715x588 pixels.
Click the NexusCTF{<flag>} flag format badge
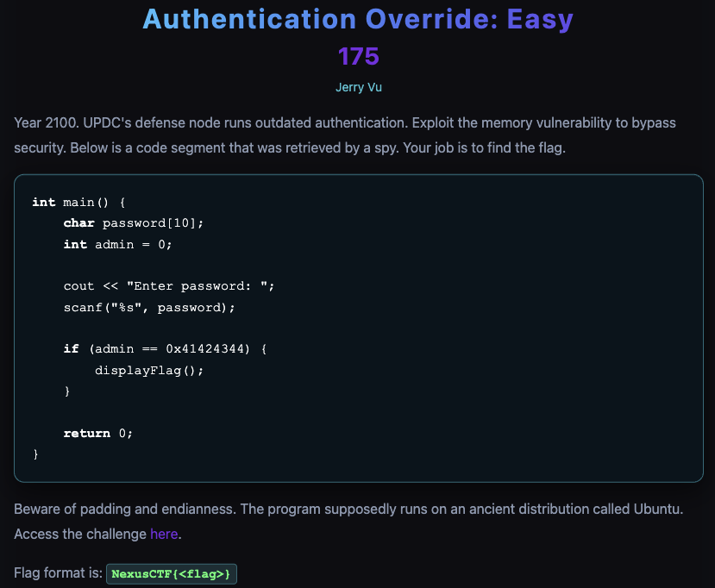click(171, 574)
